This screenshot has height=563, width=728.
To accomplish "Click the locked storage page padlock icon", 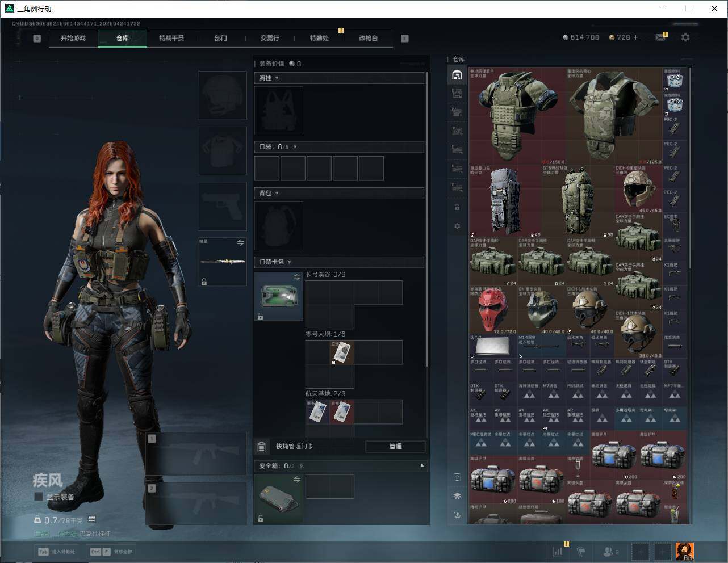I will (457, 207).
